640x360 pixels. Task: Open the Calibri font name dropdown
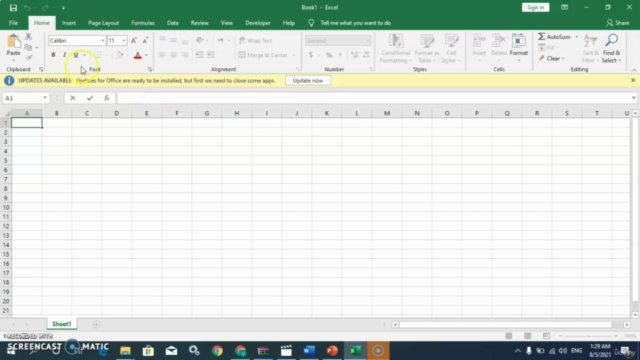pyautogui.click(x=102, y=40)
